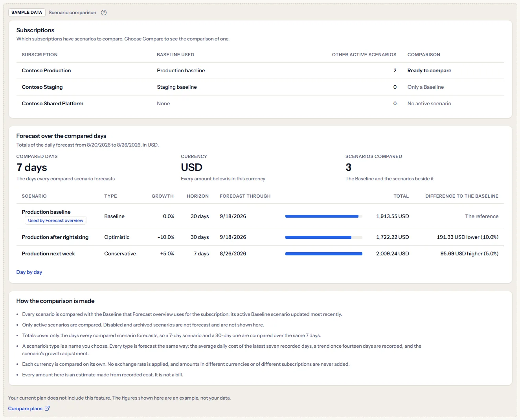The height and width of the screenshot is (420, 520).
Task: Click the FORECAST THROUGH column header
Action: tap(245, 196)
